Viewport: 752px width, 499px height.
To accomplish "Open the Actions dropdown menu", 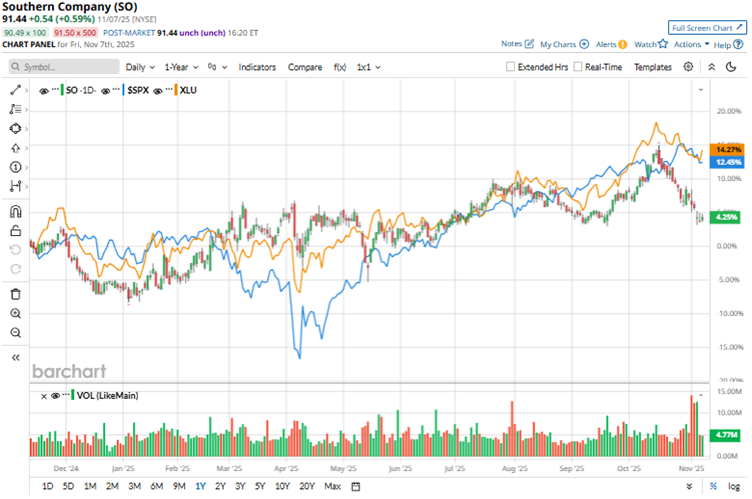I will (692, 44).
